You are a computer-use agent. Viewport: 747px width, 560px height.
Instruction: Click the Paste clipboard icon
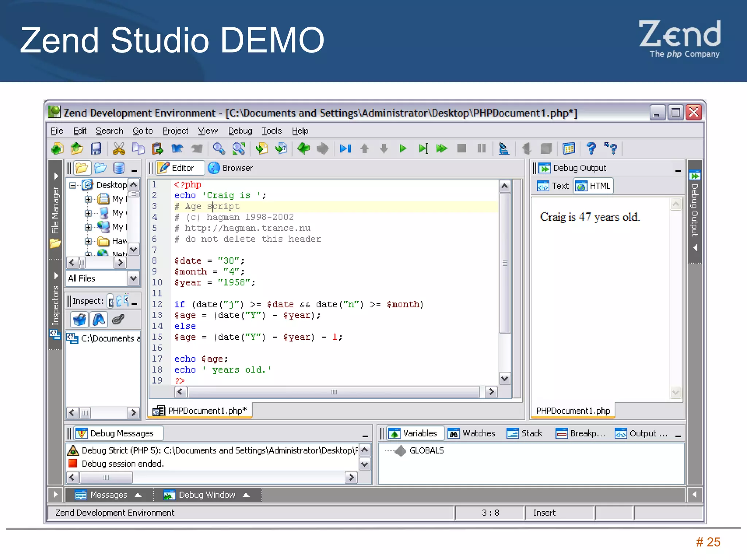pyautogui.click(x=158, y=149)
